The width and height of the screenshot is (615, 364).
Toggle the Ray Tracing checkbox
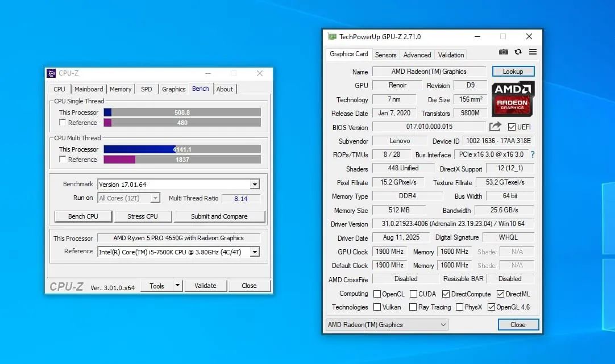tap(413, 307)
